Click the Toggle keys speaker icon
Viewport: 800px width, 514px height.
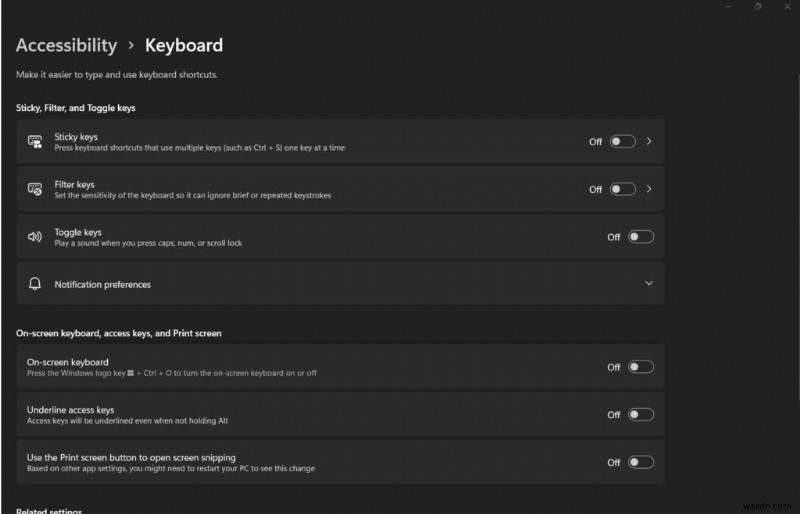[35, 237]
